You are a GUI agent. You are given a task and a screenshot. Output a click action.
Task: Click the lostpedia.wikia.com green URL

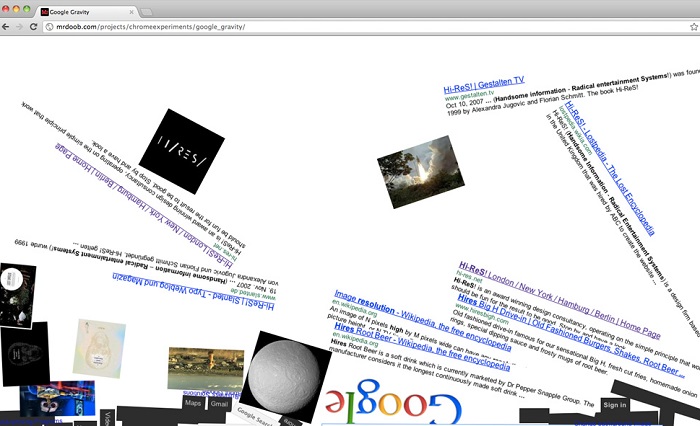click(x=575, y=130)
